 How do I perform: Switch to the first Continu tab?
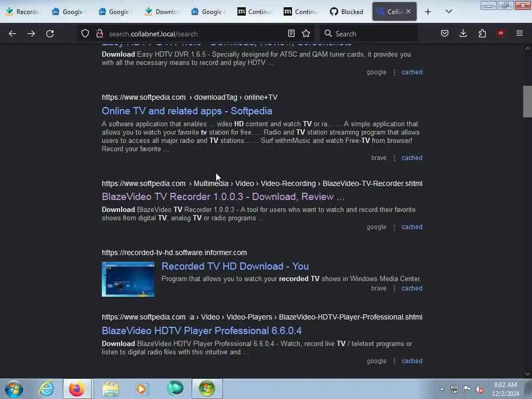point(254,11)
